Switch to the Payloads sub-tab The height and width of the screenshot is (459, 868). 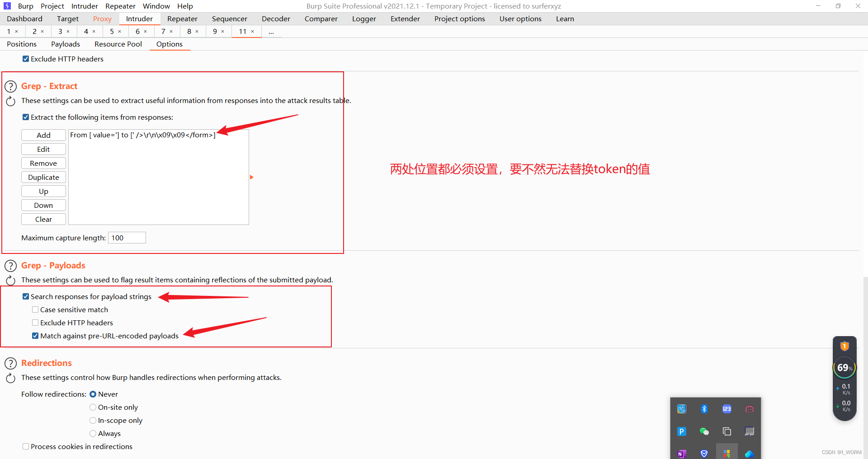(x=66, y=44)
